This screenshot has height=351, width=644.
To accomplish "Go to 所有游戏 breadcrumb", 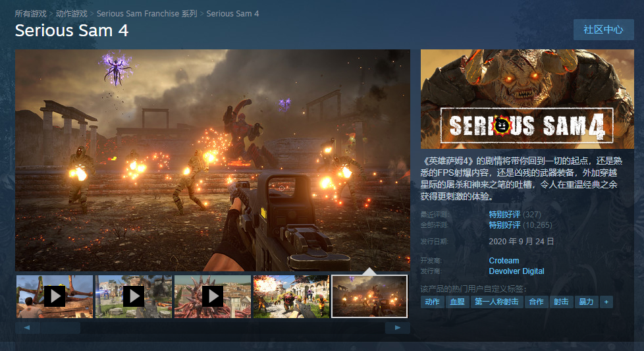I will (30, 14).
